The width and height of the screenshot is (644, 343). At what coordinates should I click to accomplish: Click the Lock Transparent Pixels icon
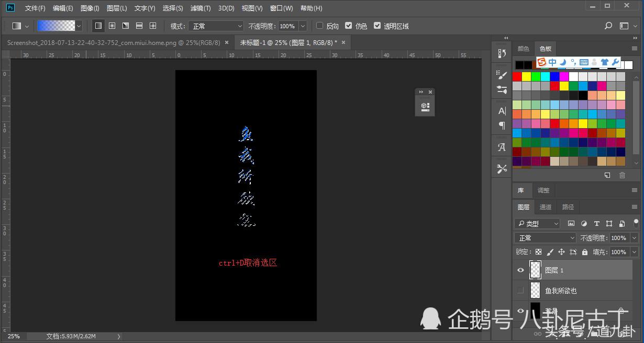tap(538, 251)
